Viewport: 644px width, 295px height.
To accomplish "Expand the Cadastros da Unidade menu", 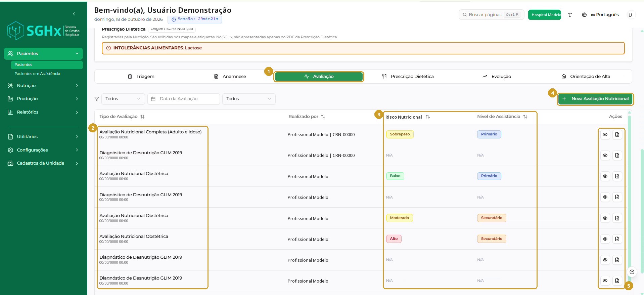I will 43,163.
